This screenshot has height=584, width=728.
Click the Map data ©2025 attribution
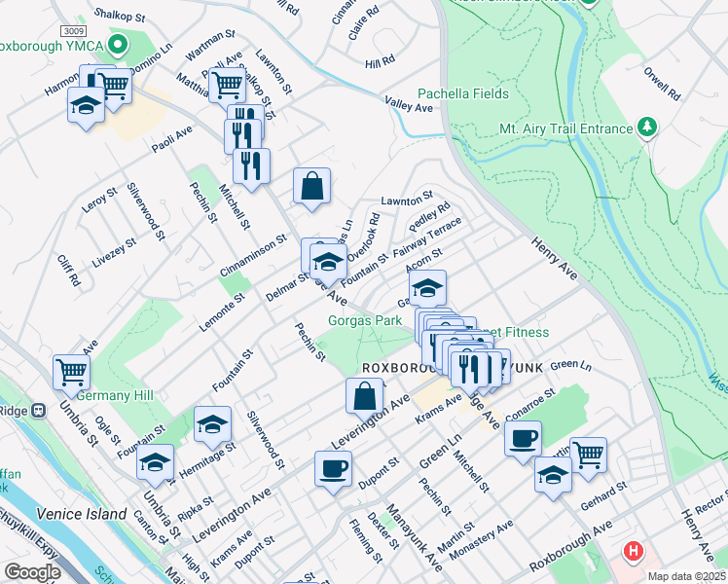687,577
